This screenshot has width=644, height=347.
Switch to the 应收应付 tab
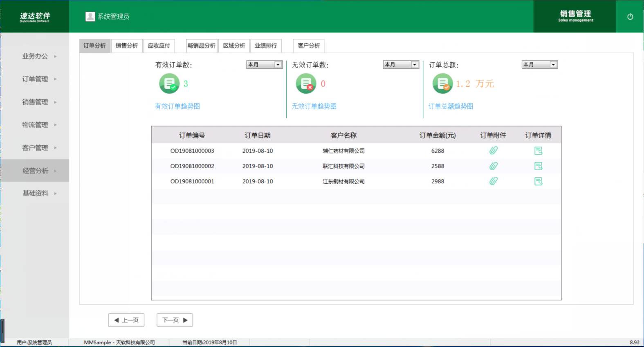point(159,45)
